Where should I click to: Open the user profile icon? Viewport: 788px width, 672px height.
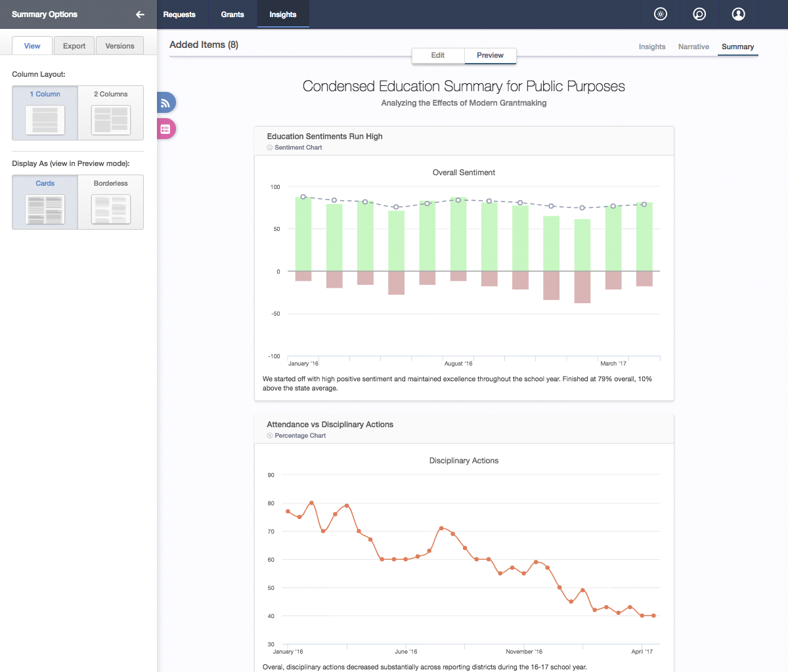tap(738, 14)
